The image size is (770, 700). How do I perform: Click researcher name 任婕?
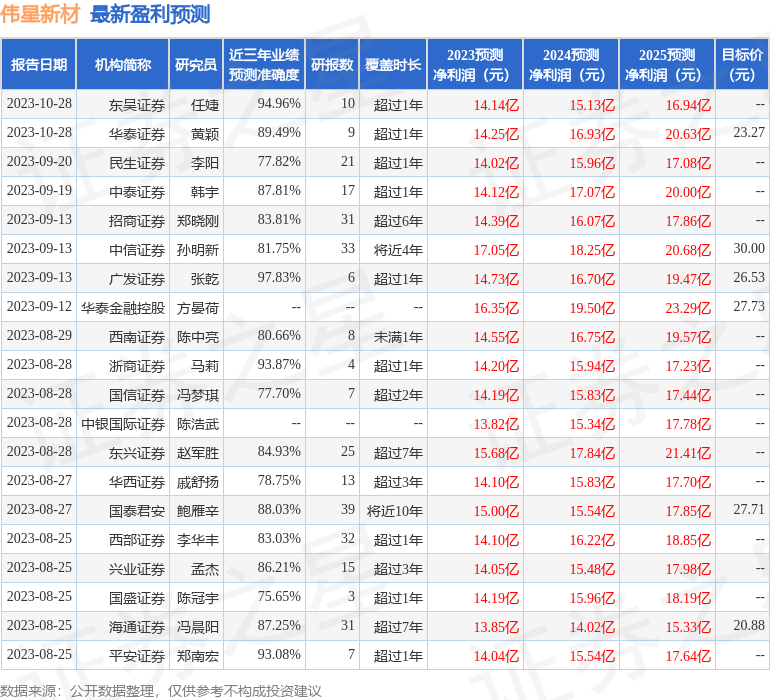pos(205,105)
